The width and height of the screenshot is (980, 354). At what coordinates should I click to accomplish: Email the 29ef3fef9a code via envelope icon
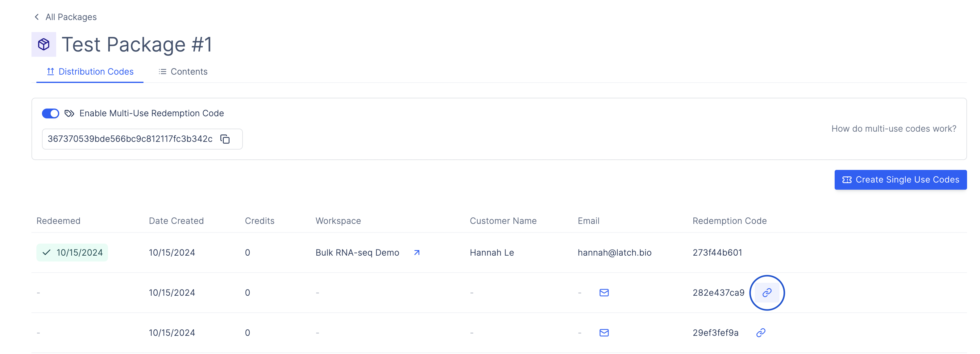click(x=604, y=333)
